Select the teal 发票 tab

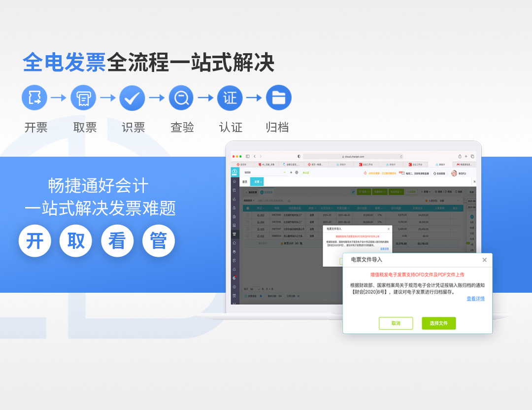pyautogui.click(x=257, y=181)
